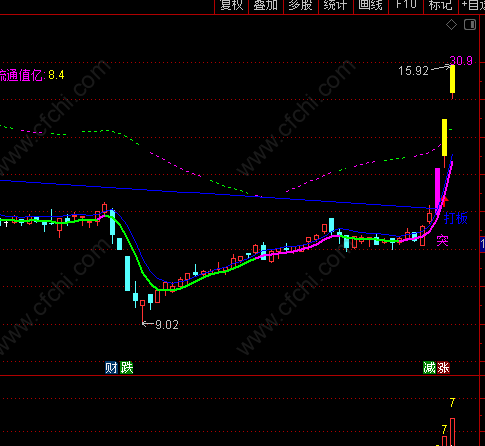Select the tall magenta candlestick
485x446 pixels.
tap(437, 188)
